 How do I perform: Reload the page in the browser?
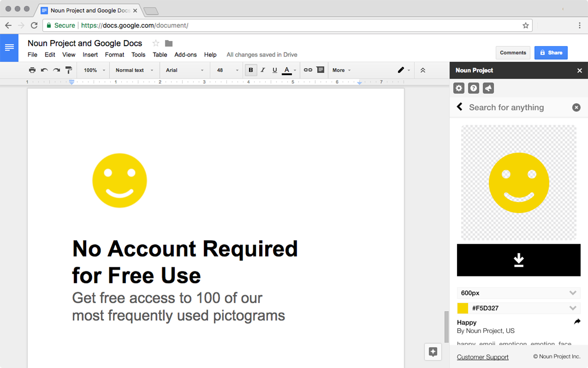(x=34, y=25)
